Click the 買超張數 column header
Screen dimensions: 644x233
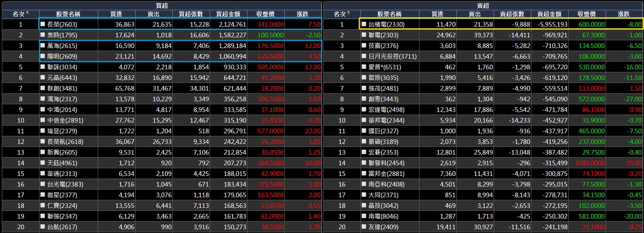(x=191, y=14)
